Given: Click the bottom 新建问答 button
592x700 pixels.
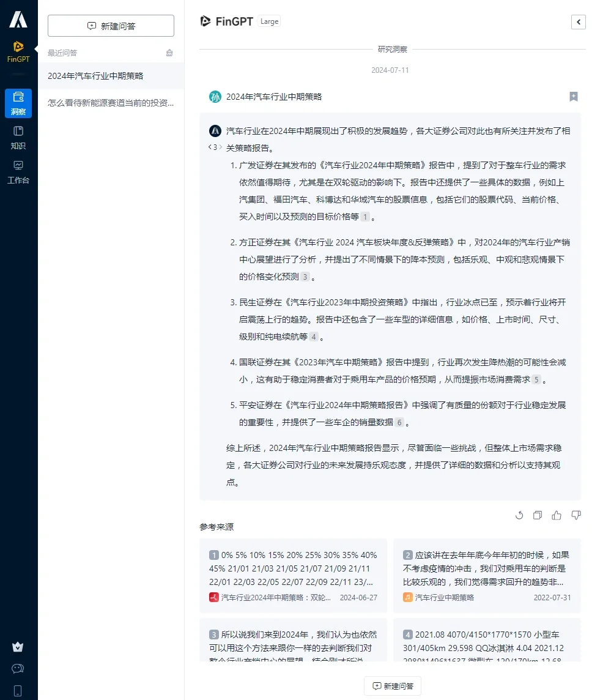Looking at the screenshot, I should coord(393,686).
